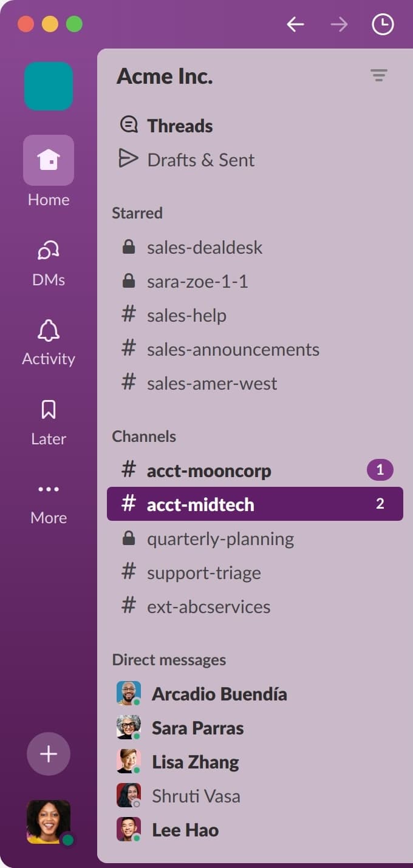Click the filter icon beside Acme Inc.

pos(379,75)
